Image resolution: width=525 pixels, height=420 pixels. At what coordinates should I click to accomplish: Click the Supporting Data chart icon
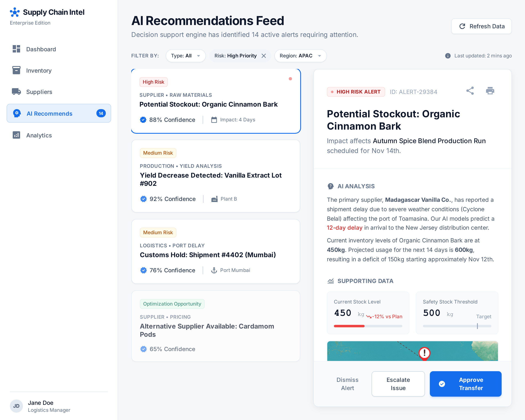(x=330, y=281)
